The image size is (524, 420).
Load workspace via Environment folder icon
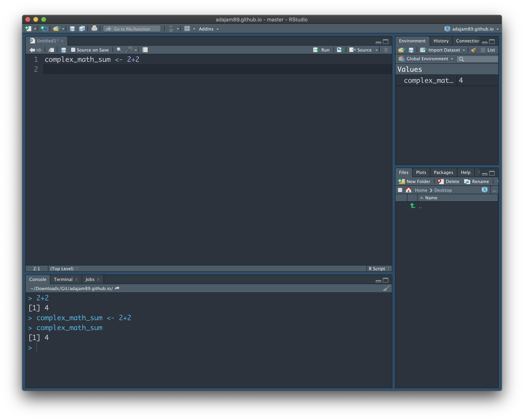(x=401, y=50)
